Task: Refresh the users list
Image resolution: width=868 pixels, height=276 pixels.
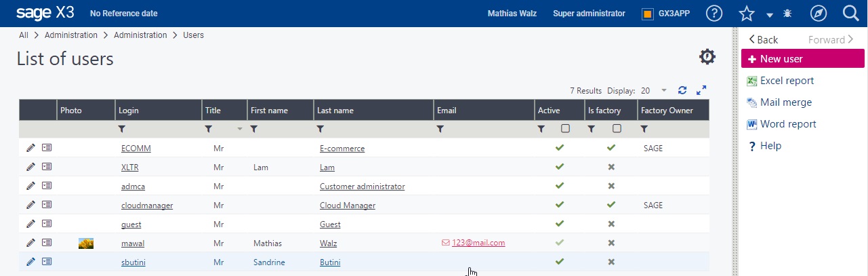Action: pyautogui.click(x=682, y=90)
